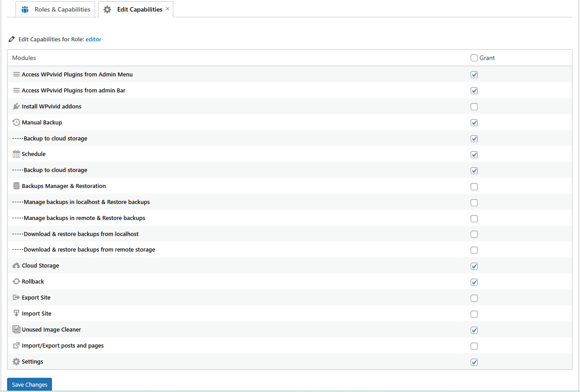Click the Backups Manager database icon
This screenshot has height=392, width=580.
(16, 186)
